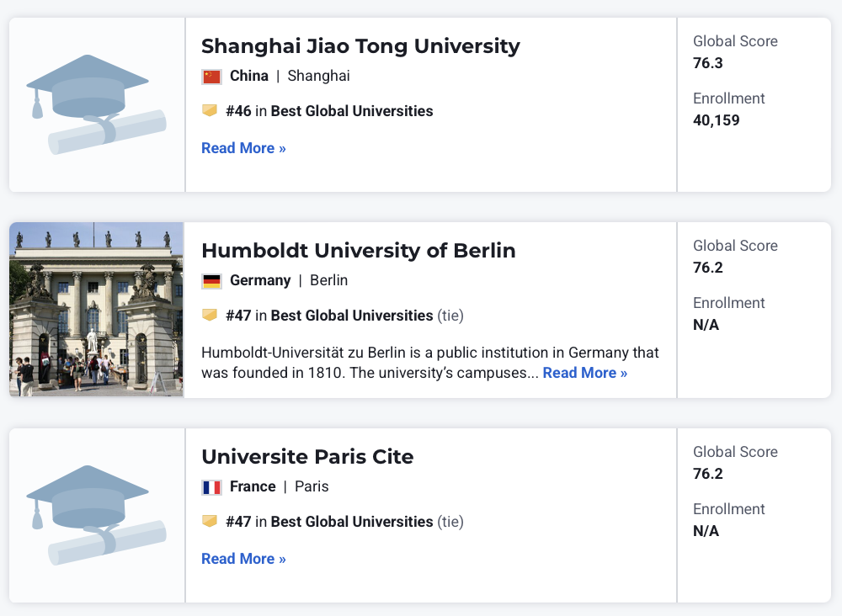Viewport: 842px width, 616px height.
Task: Click ranking badge icon in Humboldt card
Action: click(210, 315)
